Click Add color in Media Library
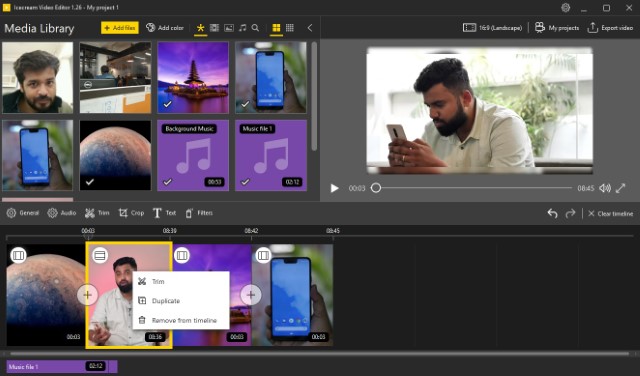Viewport: 640px width, 376px height. 165,28
